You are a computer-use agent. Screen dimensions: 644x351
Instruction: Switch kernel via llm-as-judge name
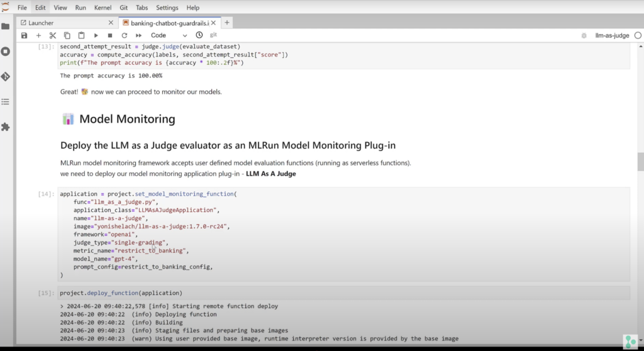pyautogui.click(x=612, y=35)
